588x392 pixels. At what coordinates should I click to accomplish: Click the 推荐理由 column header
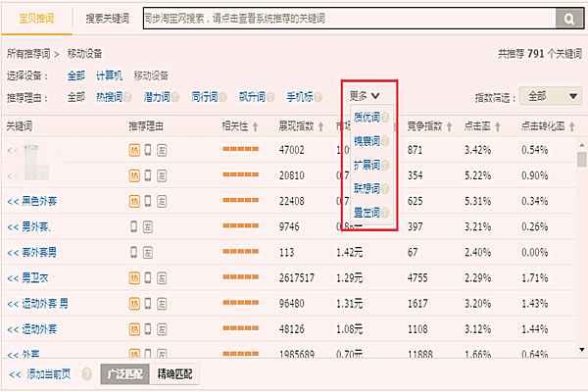pyautogui.click(x=146, y=126)
